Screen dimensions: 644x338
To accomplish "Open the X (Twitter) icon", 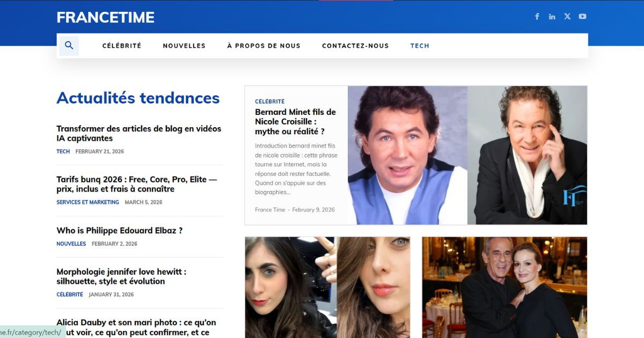I will [x=567, y=17].
